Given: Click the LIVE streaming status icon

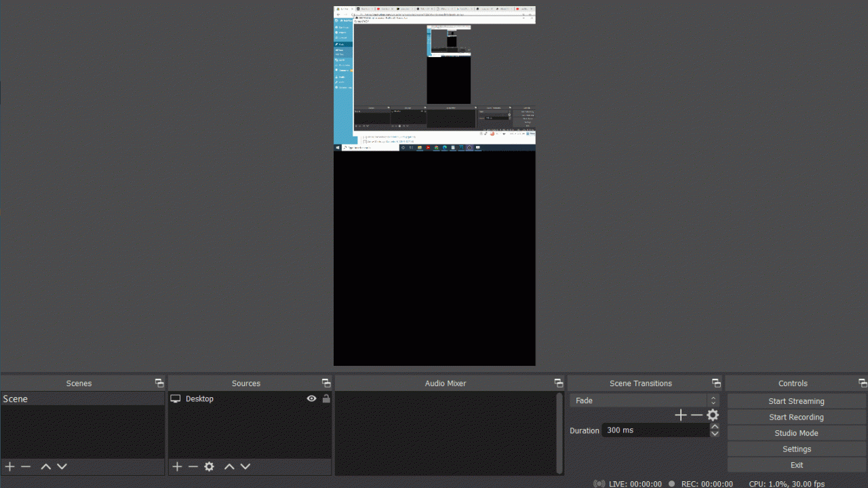Looking at the screenshot, I should click(599, 484).
